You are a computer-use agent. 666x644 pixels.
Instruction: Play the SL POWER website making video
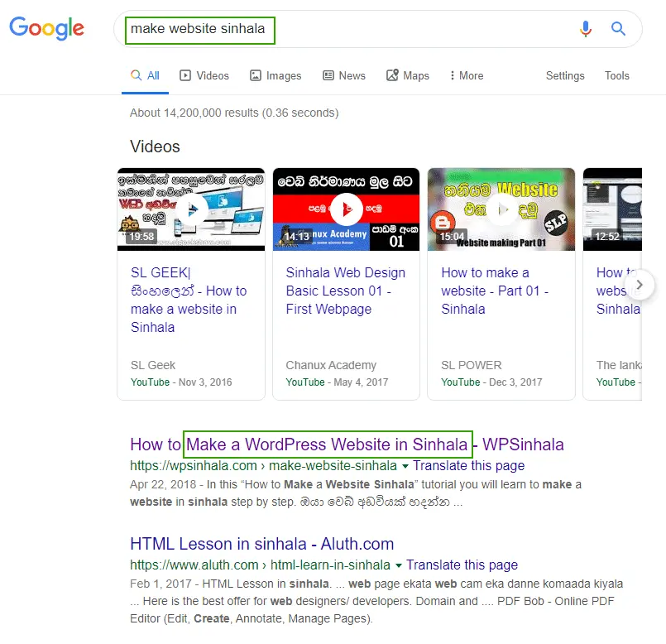point(501,209)
